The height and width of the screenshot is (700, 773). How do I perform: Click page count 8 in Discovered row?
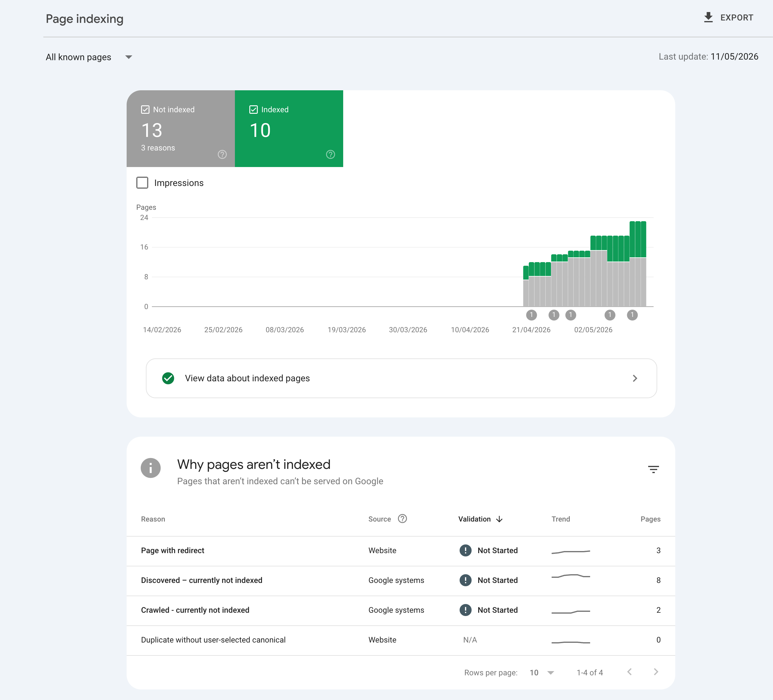pyautogui.click(x=658, y=580)
